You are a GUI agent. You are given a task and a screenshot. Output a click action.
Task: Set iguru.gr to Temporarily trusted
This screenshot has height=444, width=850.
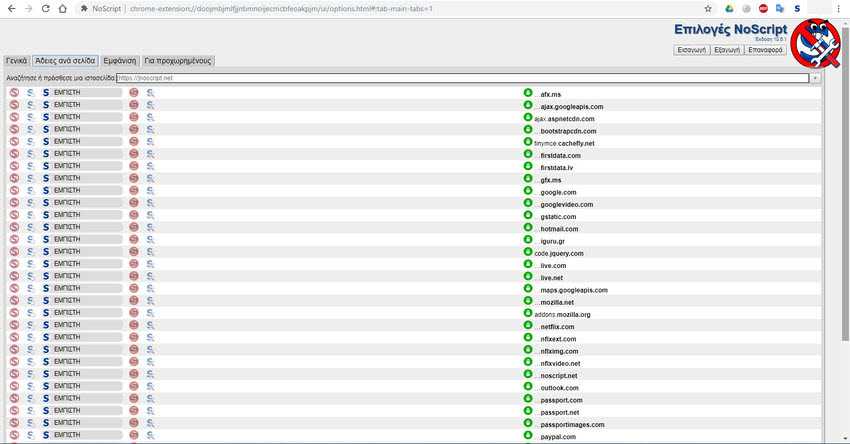30,240
